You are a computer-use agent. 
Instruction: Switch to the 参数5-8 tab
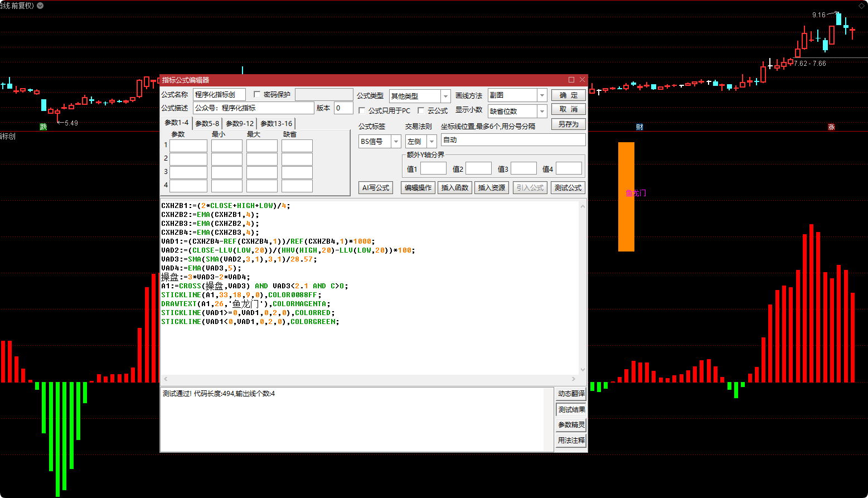click(x=207, y=123)
